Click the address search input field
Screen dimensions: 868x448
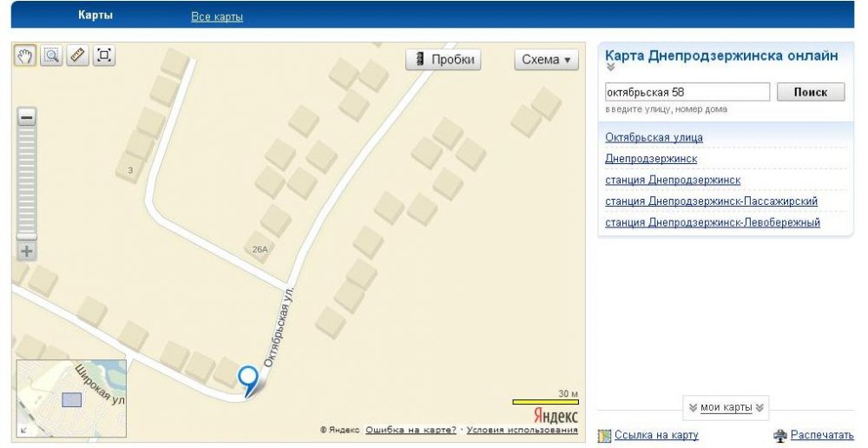click(687, 92)
